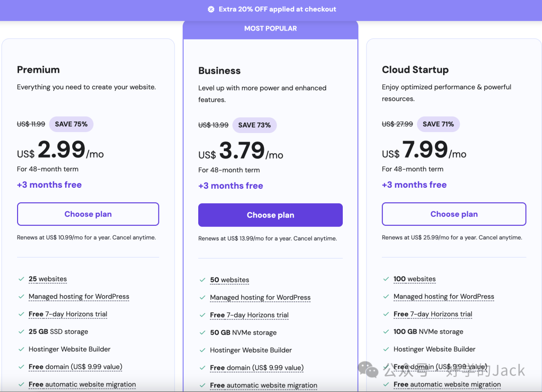
Task: Choose the Cloud Startup plan
Action: click(x=454, y=214)
